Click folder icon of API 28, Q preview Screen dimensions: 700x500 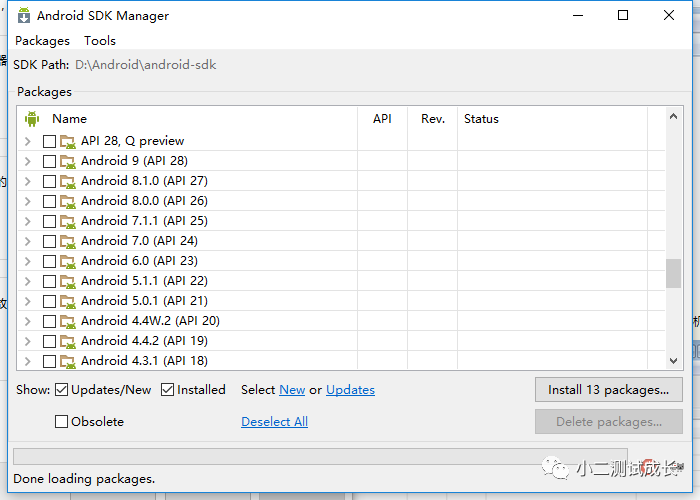(68, 142)
